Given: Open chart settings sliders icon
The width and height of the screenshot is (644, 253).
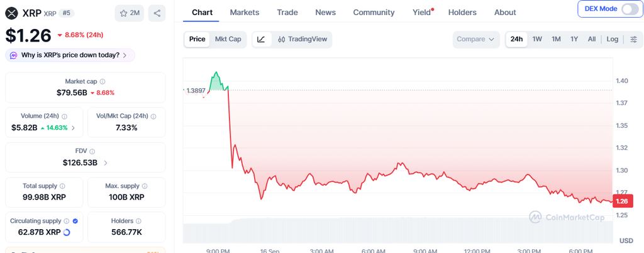Looking at the screenshot, I should click(x=634, y=40).
